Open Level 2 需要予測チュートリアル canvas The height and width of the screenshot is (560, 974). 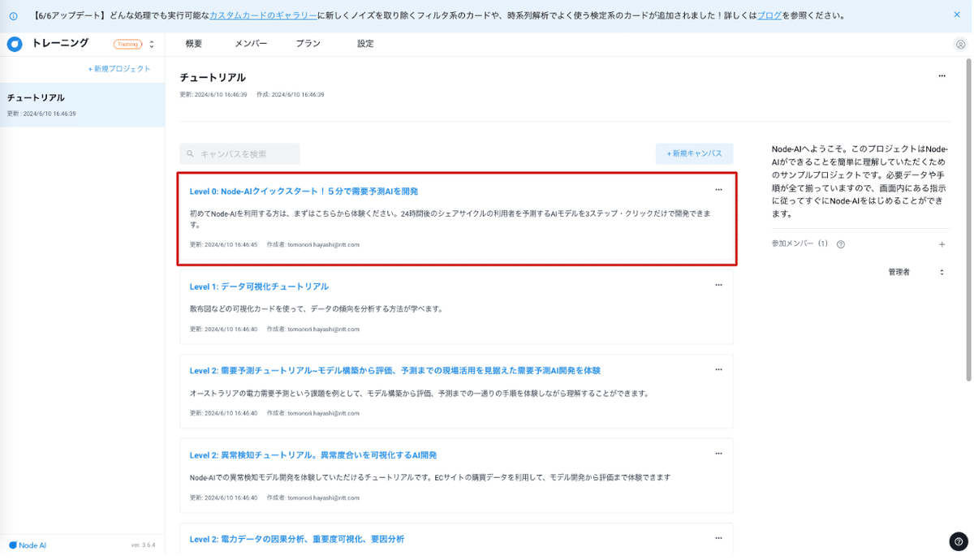[394, 371]
